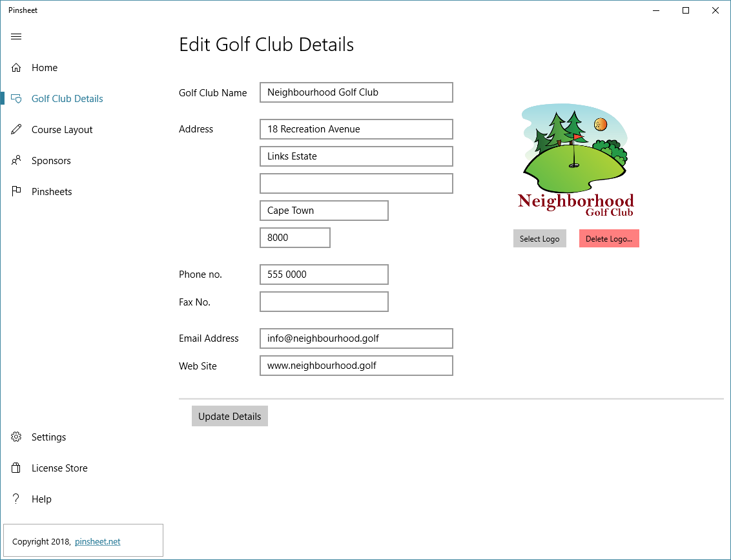
Task: Open the pinsheet.net link
Action: 98,542
